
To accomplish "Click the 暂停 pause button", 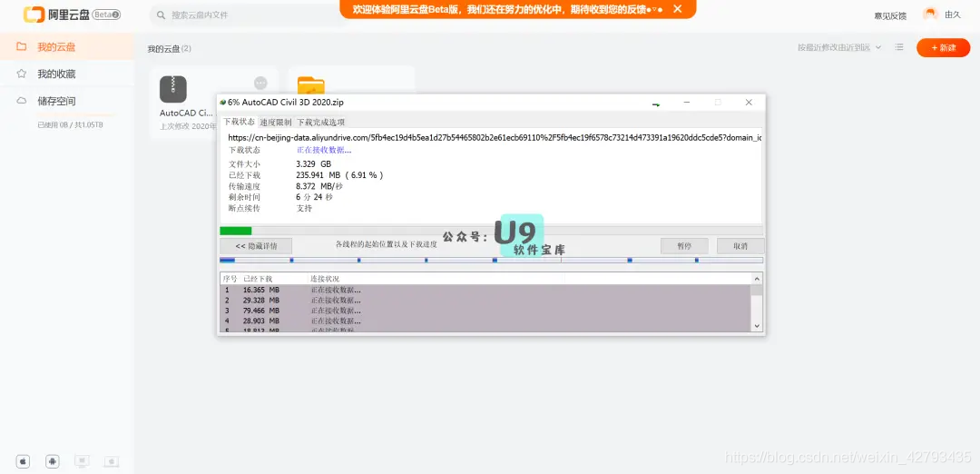I will click(x=684, y=246).
